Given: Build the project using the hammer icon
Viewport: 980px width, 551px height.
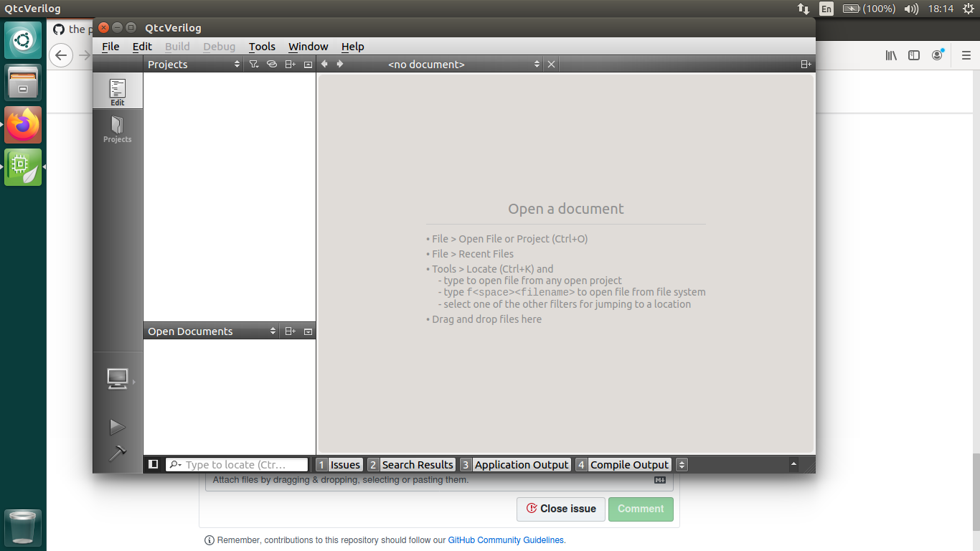Looking at the screenshot, I should click(x=117, y=452).
